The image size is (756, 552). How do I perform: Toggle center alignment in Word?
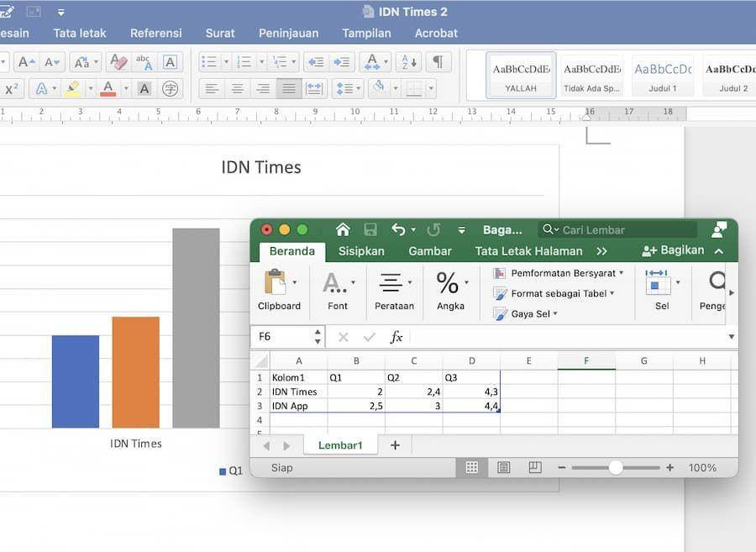[237, 89]
